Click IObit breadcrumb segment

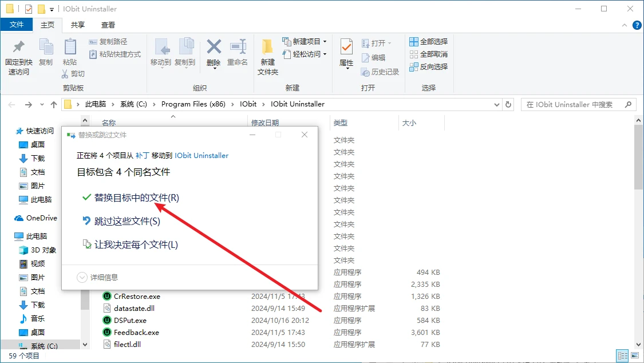point(248,104)
